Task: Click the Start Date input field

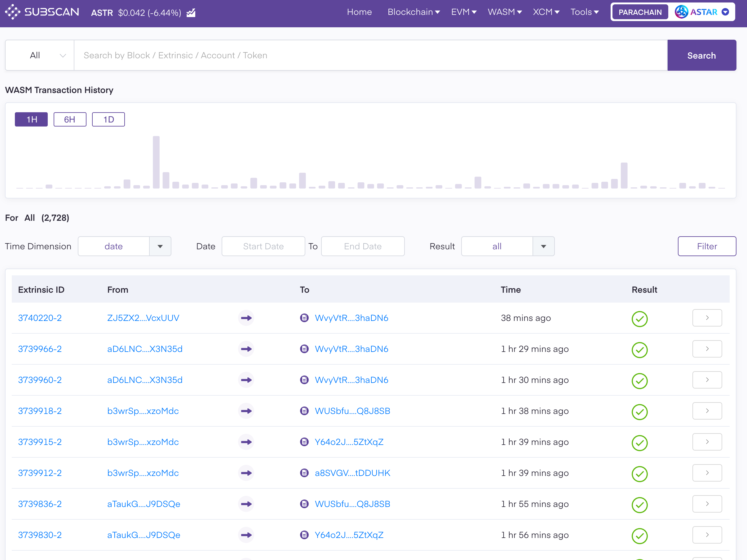Action: tap(263, 246)
